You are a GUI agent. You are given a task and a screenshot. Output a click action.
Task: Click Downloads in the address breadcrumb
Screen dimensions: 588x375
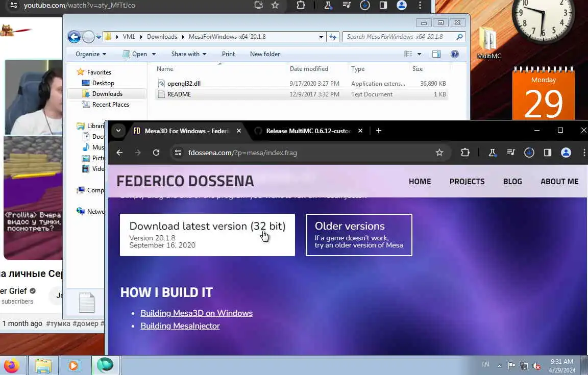pos(162,37)
